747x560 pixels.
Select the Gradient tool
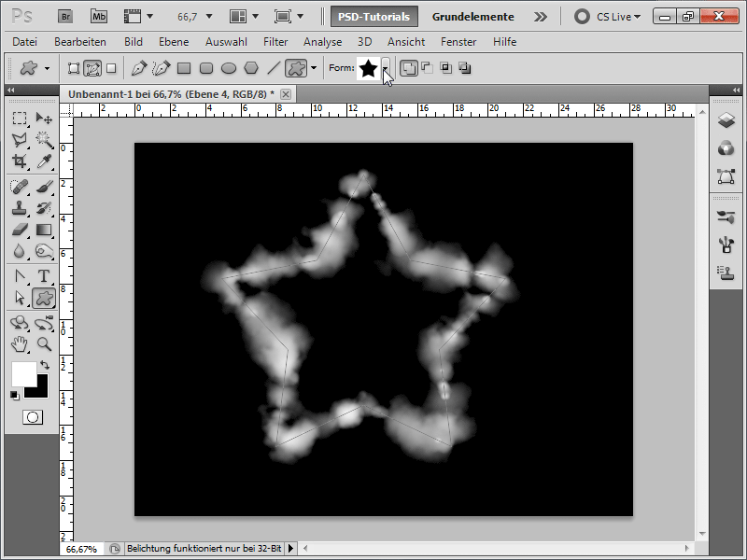(x=44, y=230)
